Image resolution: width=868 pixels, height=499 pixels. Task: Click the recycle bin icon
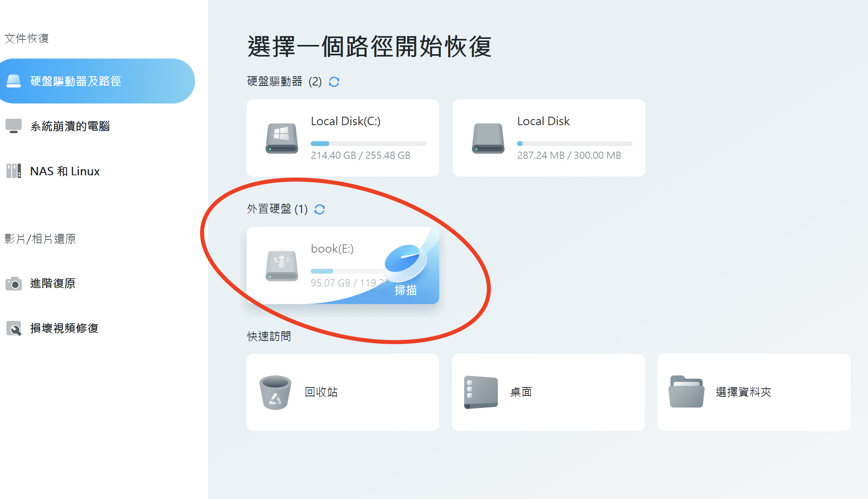pyautogui.click(x=275, y=392)
